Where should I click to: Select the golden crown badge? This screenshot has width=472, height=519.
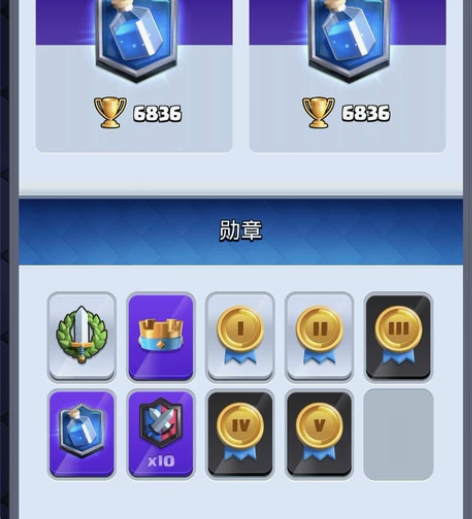coord(161,337)
